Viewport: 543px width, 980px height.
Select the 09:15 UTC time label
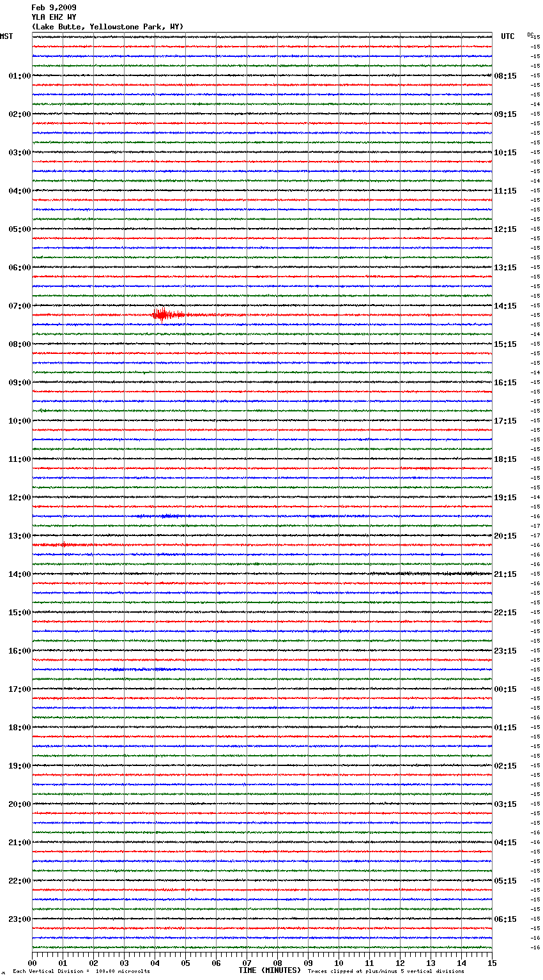coord(505,114)
